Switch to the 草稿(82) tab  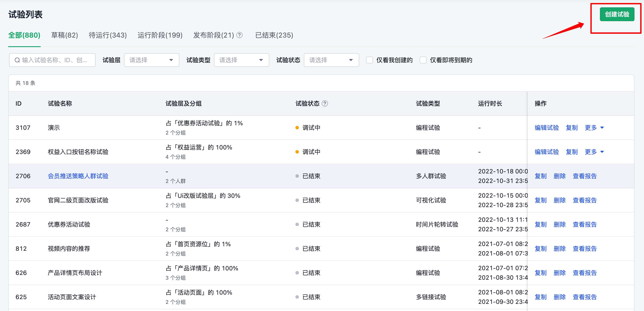[64, 35]
